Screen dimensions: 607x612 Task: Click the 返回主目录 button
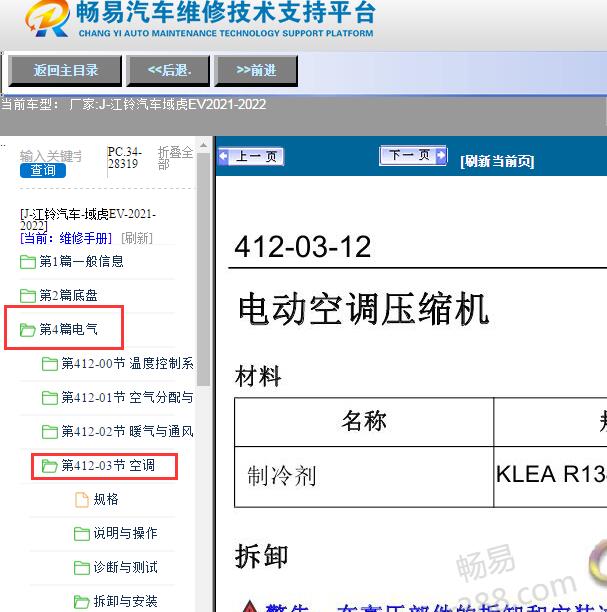point(65,71)
